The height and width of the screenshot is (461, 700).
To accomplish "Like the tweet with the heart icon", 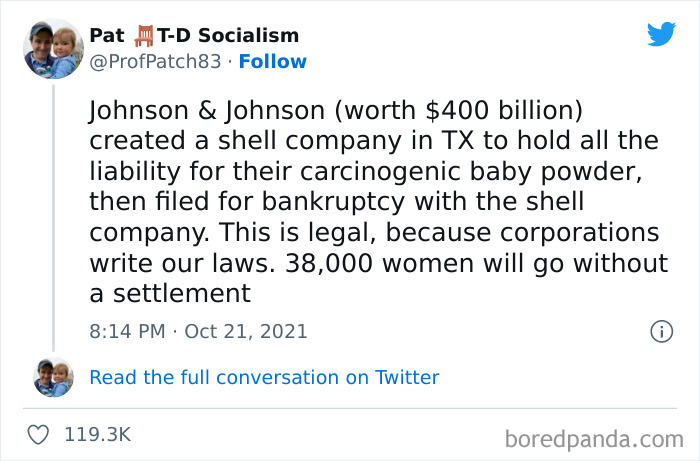I will (x=39, y=435).
